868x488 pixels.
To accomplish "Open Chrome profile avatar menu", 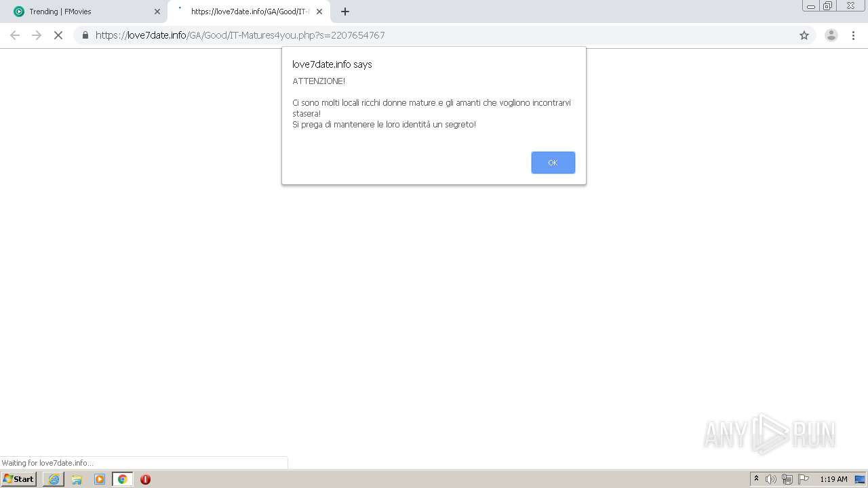I will click(x=831, y=35).
